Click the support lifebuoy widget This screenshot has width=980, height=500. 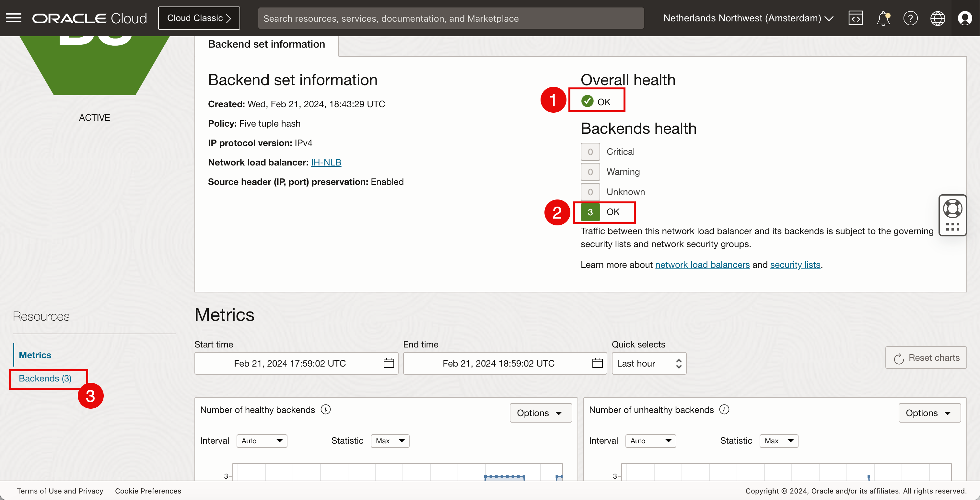[952, 209]
